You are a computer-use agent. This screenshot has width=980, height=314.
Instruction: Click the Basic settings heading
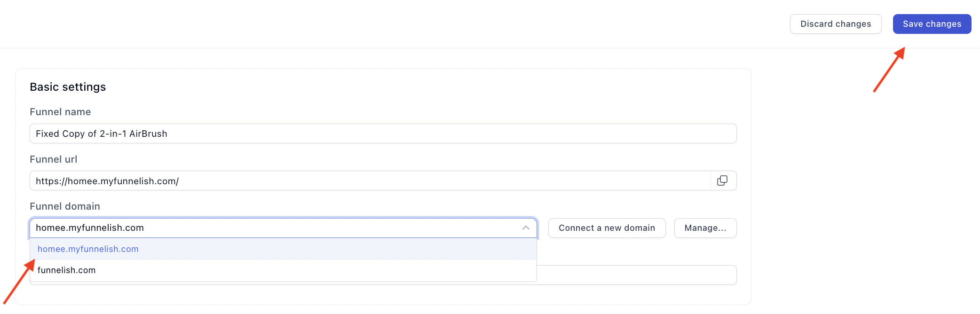coord(68,87)
